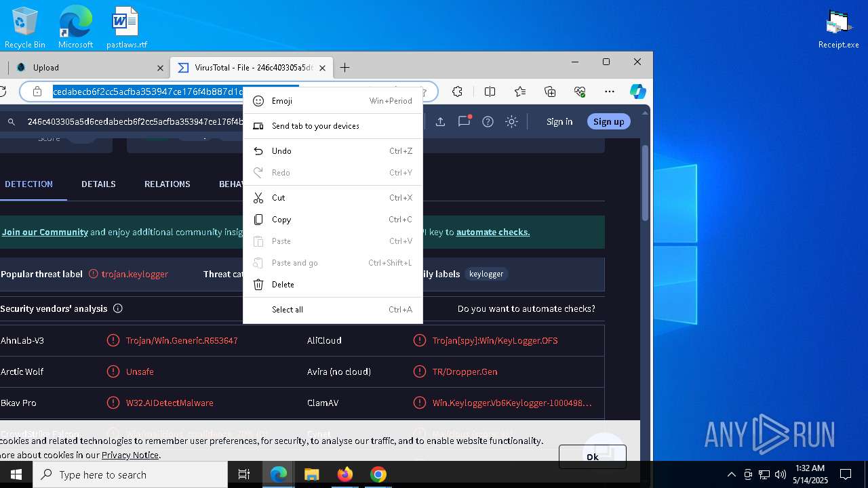This screenshot has width=868, height=488.
Task: Toggle VirusTotal light/dark theme
Action: [512, 122]
